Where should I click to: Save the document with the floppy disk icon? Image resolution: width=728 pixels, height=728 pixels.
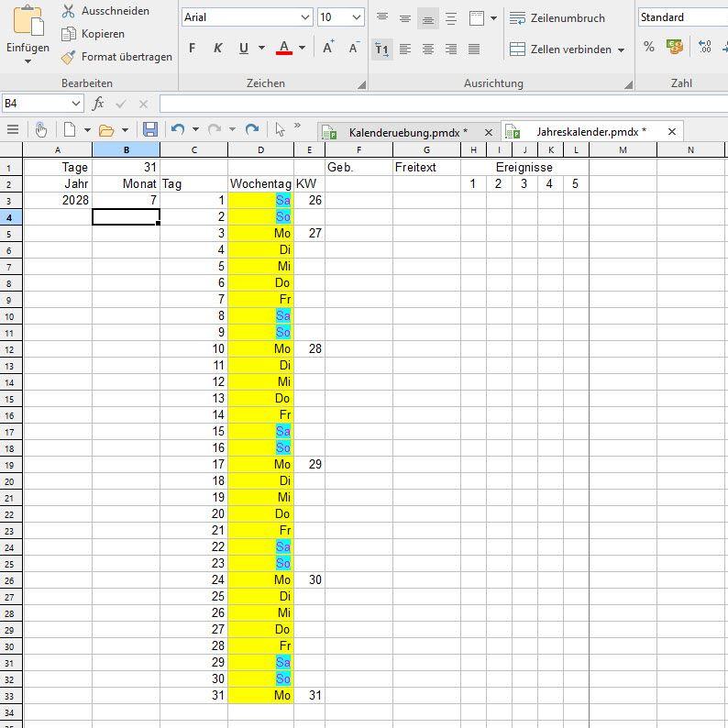pyautogui.click(x=150, y=130)
